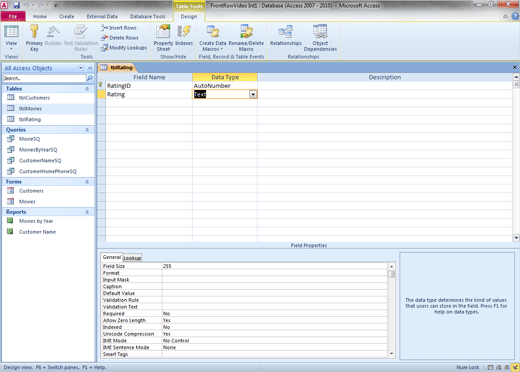520x372 pixels.
Task: Switch to External Data ribbon tab
Action: tap(102, 16)
